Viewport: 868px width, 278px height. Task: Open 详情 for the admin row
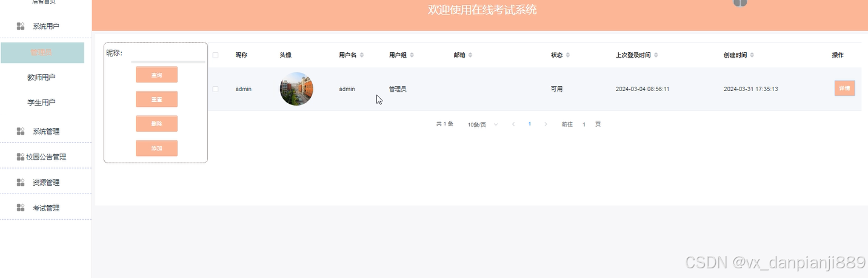[844, 88]
